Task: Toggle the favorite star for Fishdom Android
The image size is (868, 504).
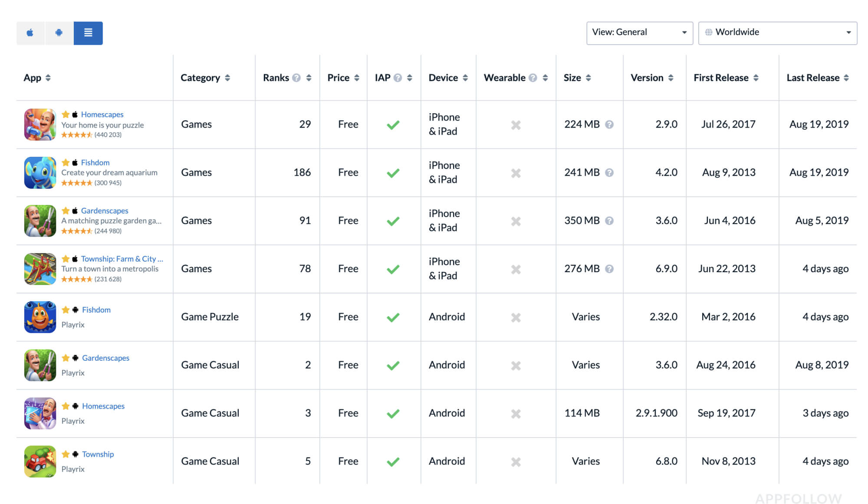Action: 66,310
